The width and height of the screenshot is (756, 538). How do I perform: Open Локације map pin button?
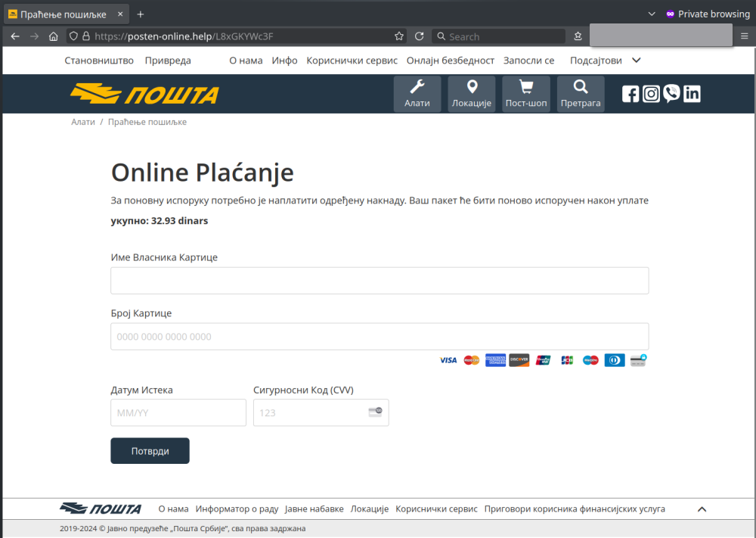pos(472,94)
